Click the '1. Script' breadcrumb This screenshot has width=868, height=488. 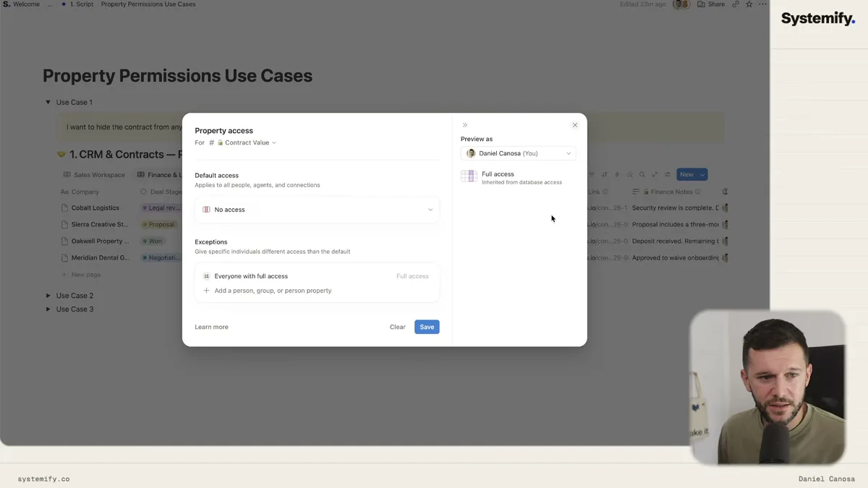(x=77, y=4)
